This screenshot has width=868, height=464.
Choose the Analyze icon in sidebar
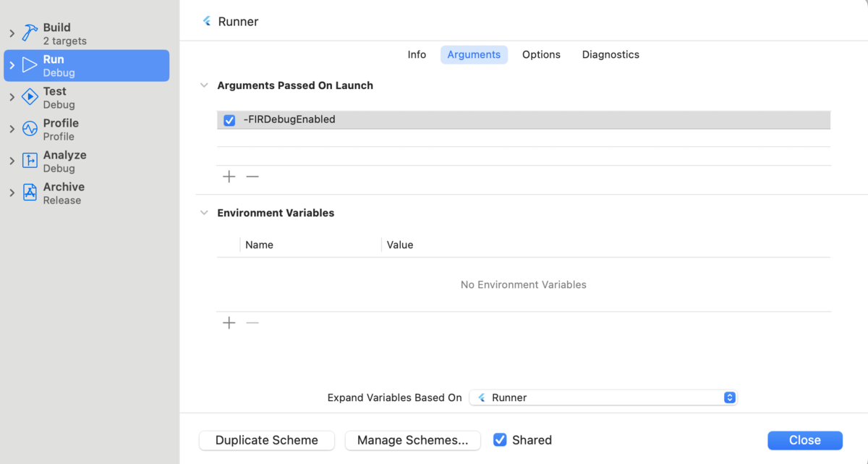coord(30,161)
